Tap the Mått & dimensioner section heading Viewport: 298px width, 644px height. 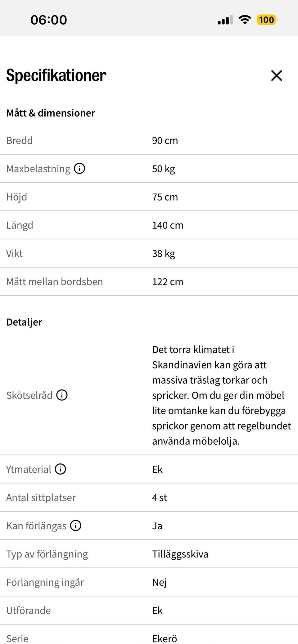tap(51, 113)
